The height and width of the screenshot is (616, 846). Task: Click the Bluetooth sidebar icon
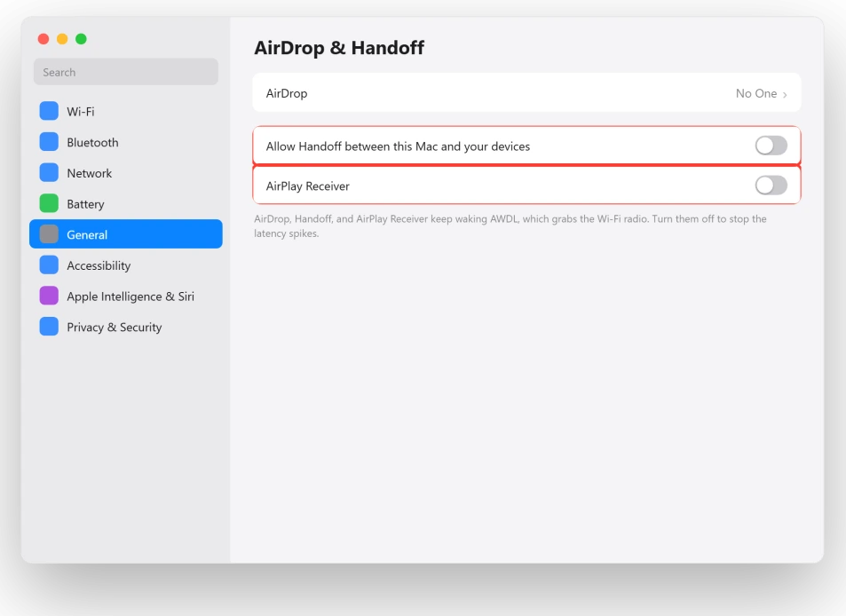coord(49,142)
